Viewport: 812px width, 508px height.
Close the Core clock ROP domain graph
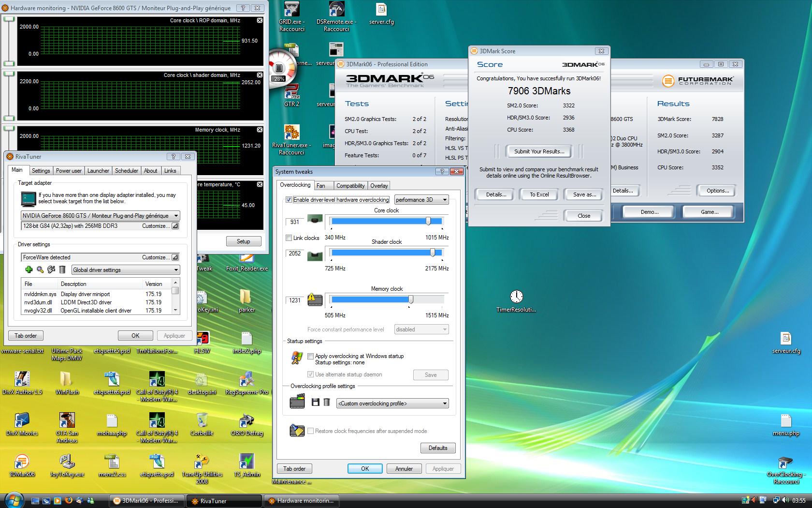coord(260,20)
